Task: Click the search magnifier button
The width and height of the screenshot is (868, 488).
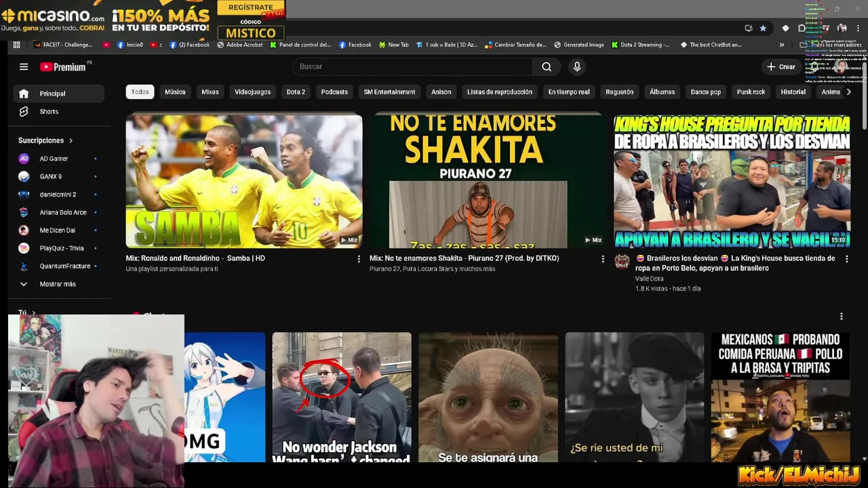Action: [547, 66]
